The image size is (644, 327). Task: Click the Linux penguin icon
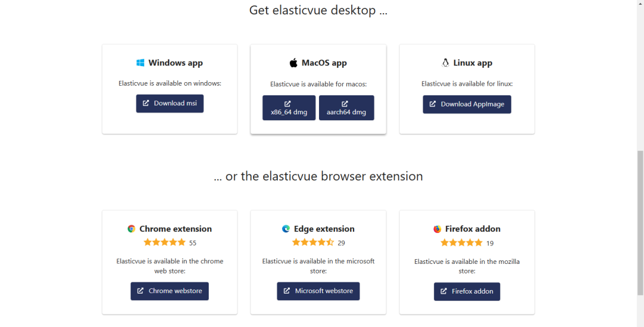click(x=445, y=63)
